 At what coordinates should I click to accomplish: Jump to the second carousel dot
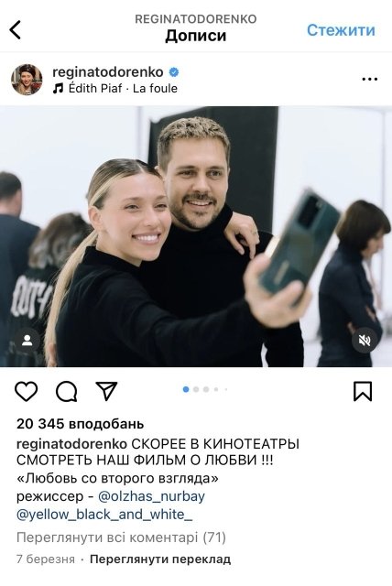(196, 389)
